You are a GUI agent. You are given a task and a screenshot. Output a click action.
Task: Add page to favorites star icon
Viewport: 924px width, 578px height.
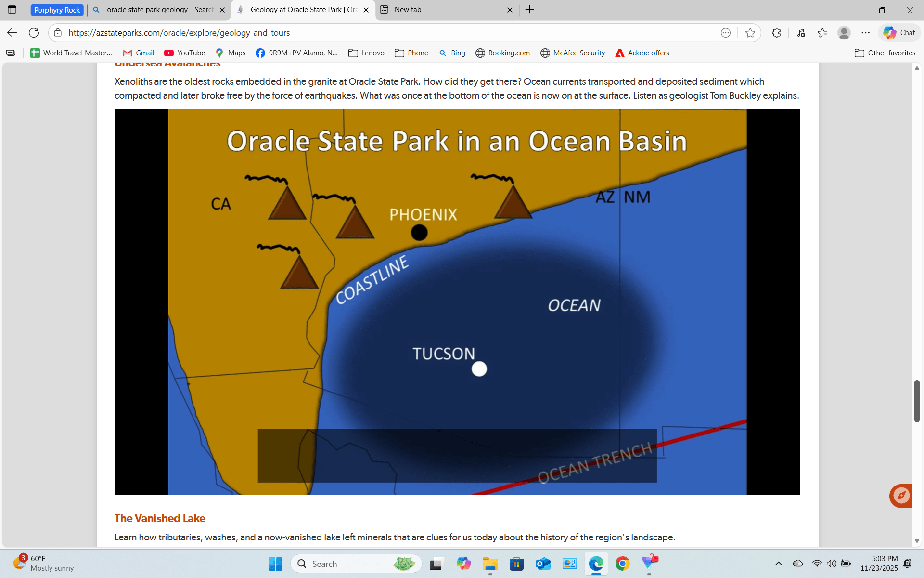pyautogui.click(x=750, y=33)
